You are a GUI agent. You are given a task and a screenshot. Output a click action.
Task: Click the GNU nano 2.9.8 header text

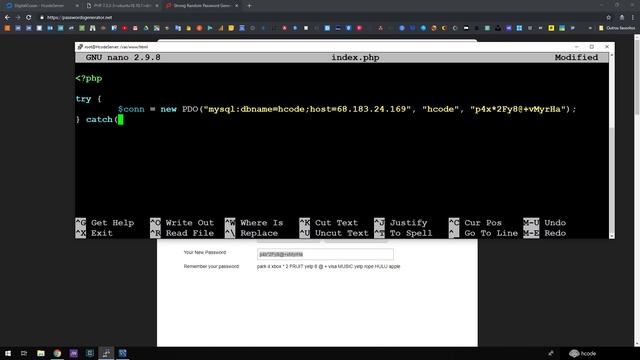(x=123, y=58)
